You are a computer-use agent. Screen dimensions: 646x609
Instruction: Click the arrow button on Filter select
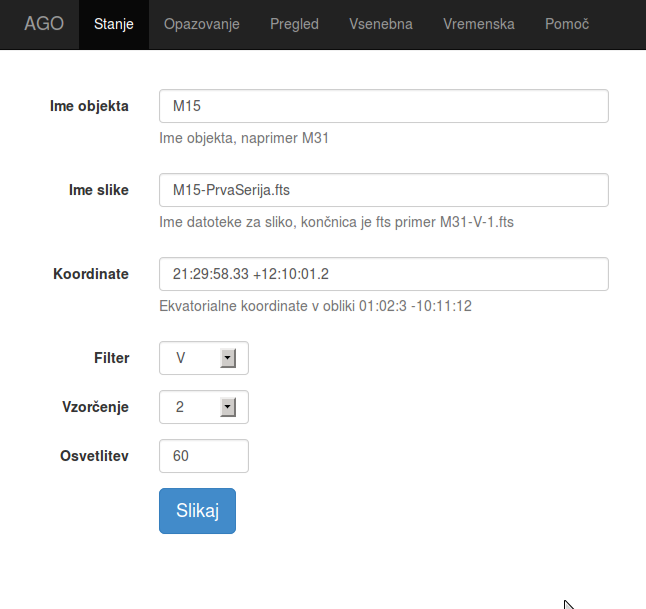227,357
